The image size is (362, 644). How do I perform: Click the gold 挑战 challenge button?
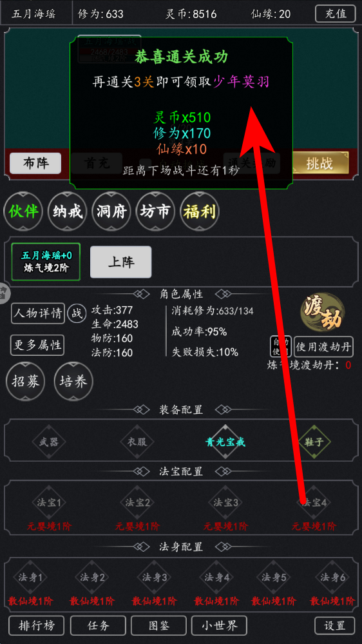[x=319, y=163]
